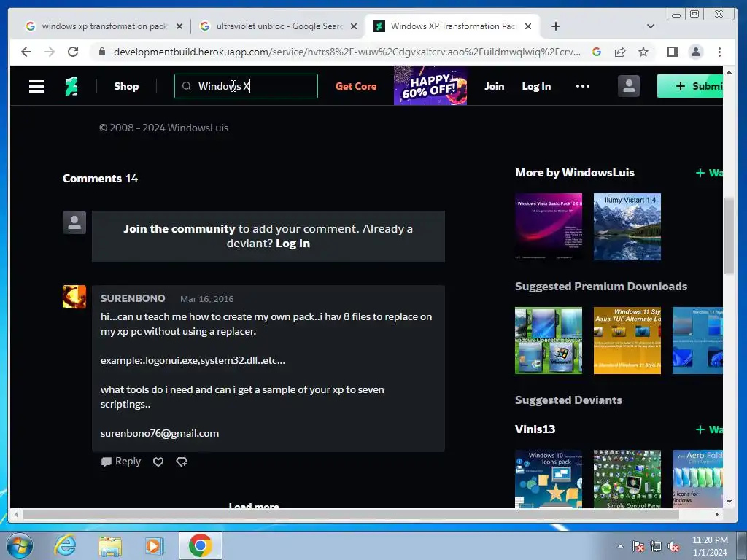
Task: Select the Windows XP Transformation Pack tab
Action: pyautogui.click(x=452, y=26)
